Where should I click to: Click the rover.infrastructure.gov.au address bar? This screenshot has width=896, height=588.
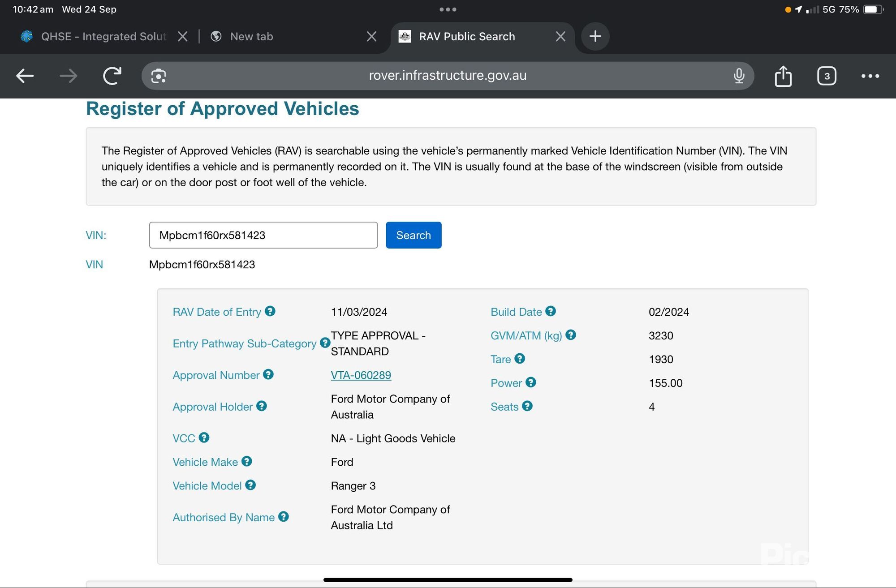448,76
